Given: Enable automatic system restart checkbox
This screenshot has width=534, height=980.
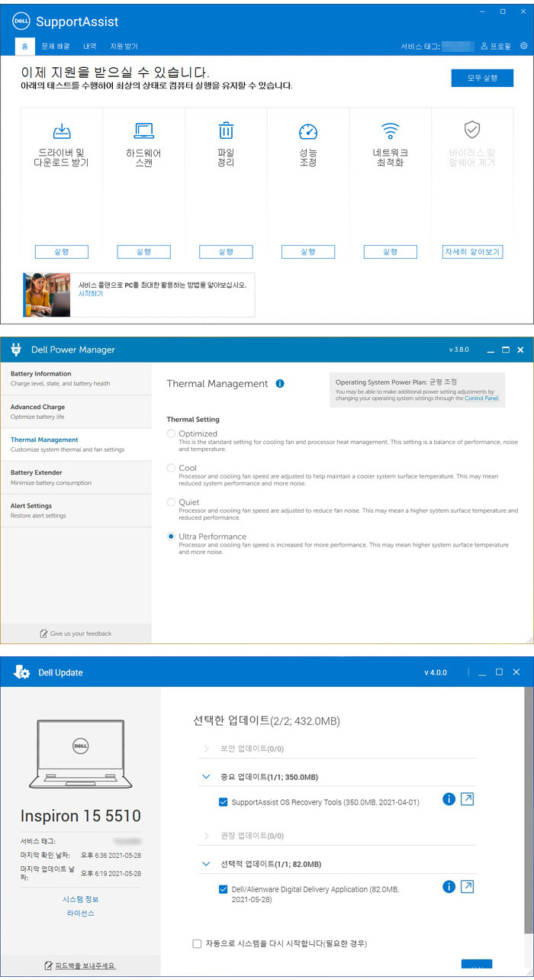Looking at the screenshot, I should (x=198, y=943).
